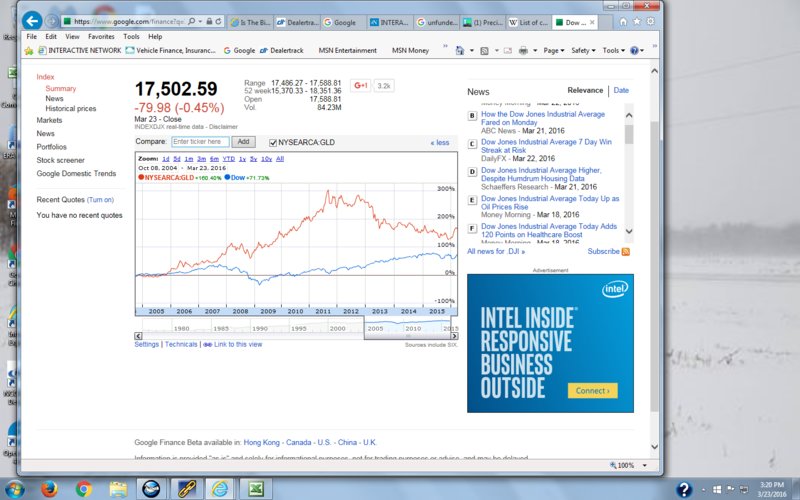Click the Connect button in Intel ad
Screen dimensions: 800x500
pyautogui.click(x=592, y=391)
